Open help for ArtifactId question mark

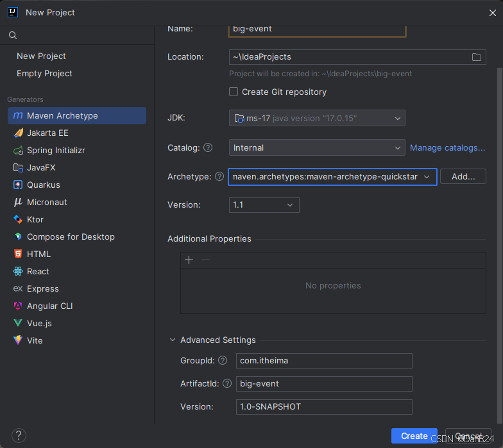227,383
